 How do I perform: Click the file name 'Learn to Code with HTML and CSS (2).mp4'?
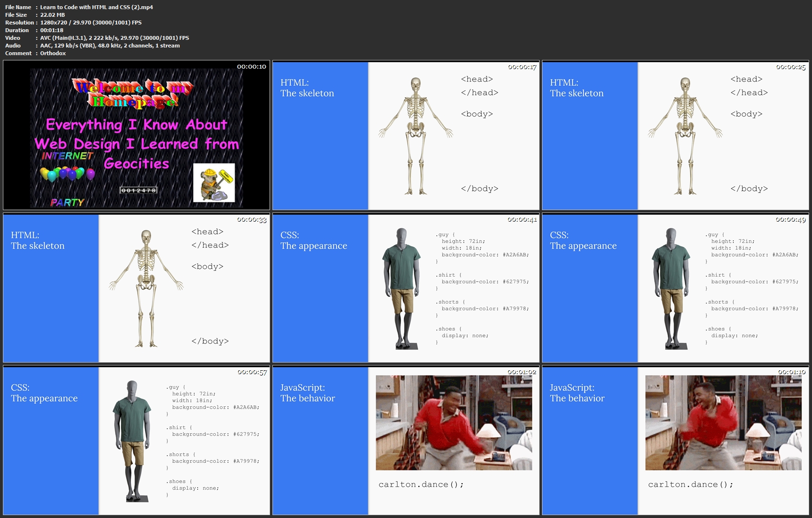(96, 7)
